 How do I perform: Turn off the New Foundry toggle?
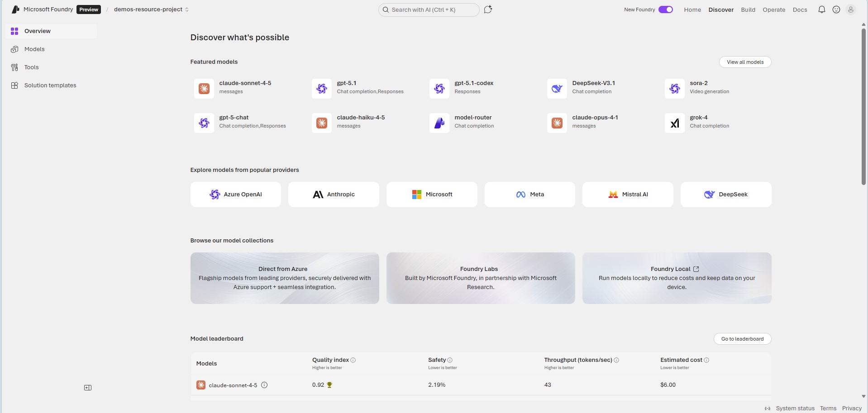pyautogui.click(x=665, y=9)
